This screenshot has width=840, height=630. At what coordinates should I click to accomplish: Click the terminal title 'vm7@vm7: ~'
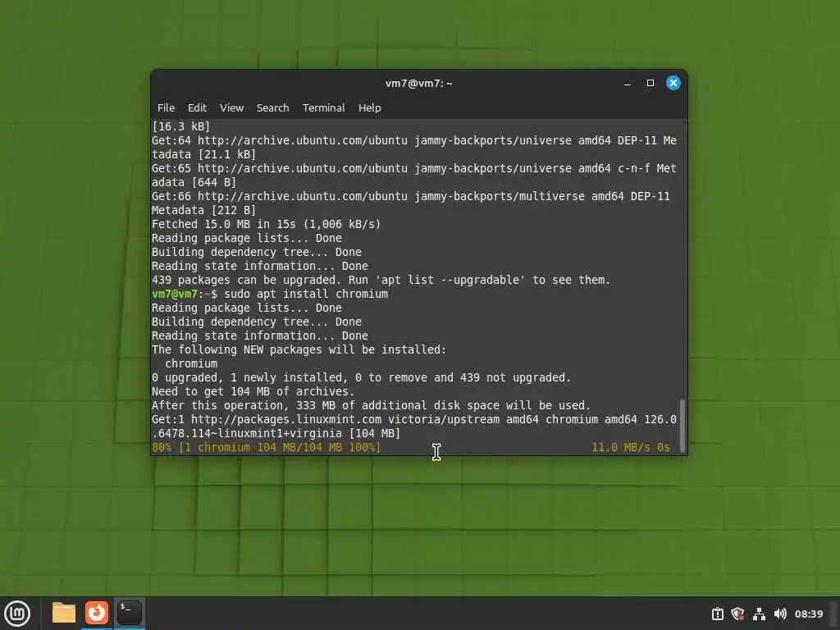coord(419,83)
